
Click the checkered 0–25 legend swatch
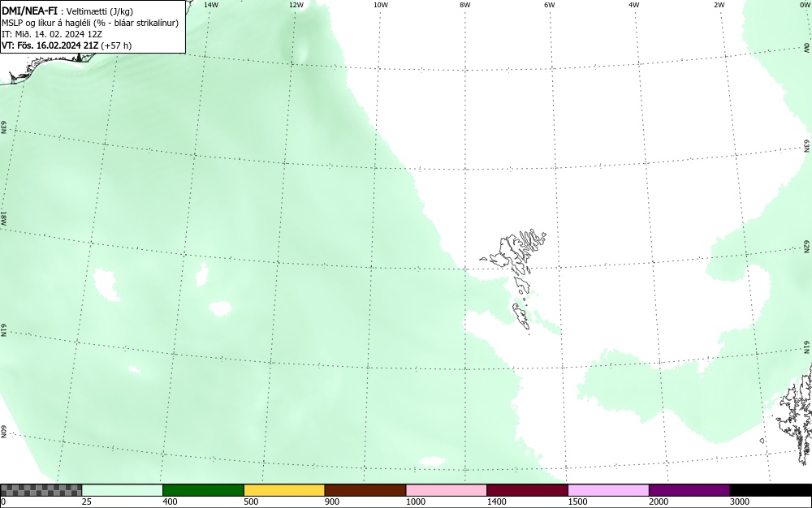41,490
